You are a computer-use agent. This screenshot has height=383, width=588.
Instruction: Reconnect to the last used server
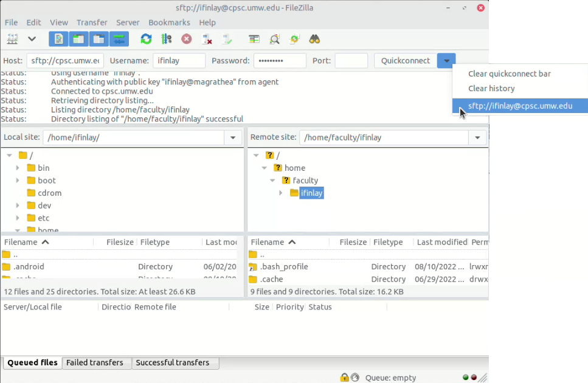click(227, 39)
